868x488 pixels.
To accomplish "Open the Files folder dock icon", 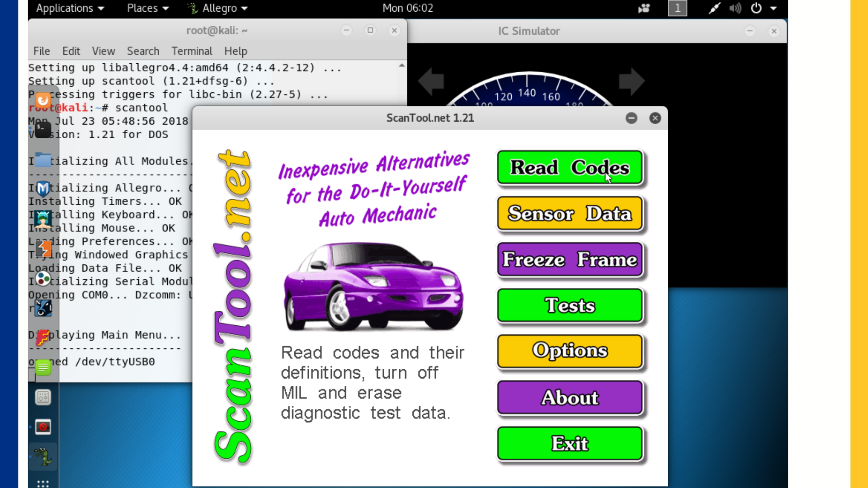I will point(43,160).
